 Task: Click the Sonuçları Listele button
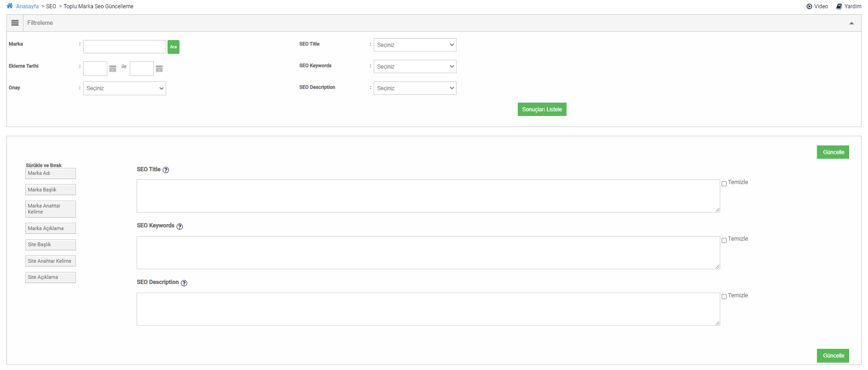[542, 110]
